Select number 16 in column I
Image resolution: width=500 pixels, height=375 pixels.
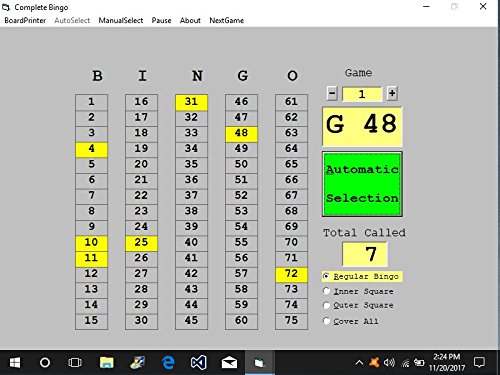pos(141,102)
